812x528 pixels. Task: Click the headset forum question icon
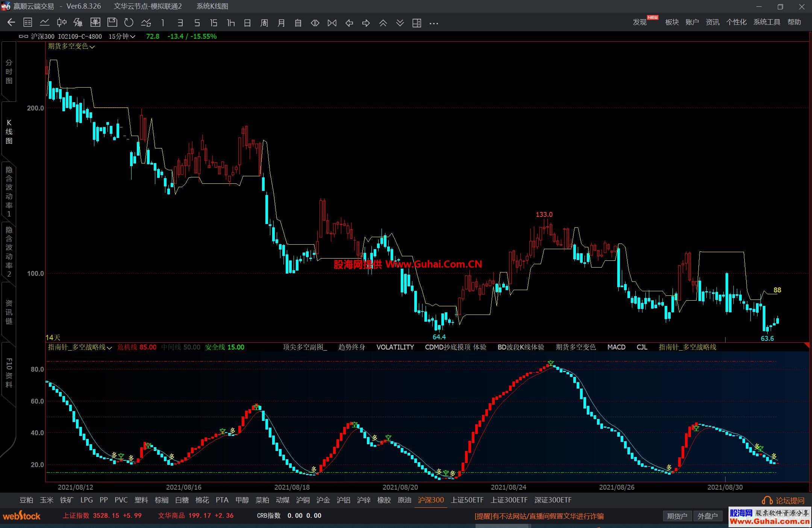click(767, 501)
